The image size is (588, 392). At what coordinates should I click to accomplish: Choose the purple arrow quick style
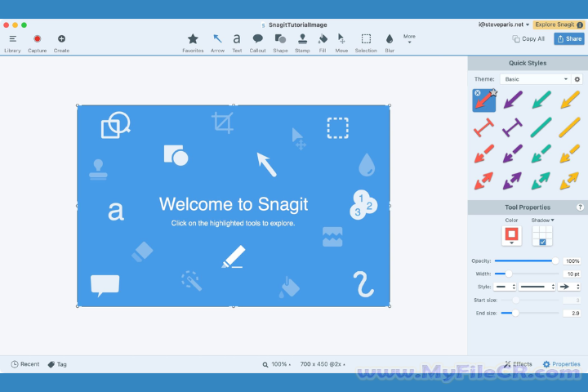(513, 100)
